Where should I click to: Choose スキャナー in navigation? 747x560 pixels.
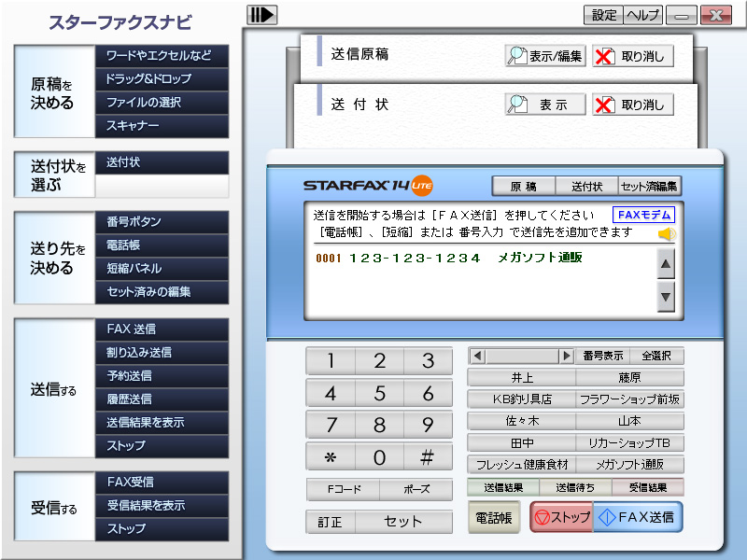[162, 126]
